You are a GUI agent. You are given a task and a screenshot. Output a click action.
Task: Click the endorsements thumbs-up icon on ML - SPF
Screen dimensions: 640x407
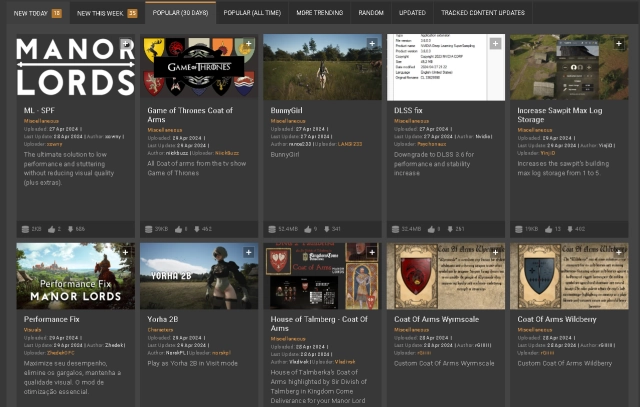[51, 229]
